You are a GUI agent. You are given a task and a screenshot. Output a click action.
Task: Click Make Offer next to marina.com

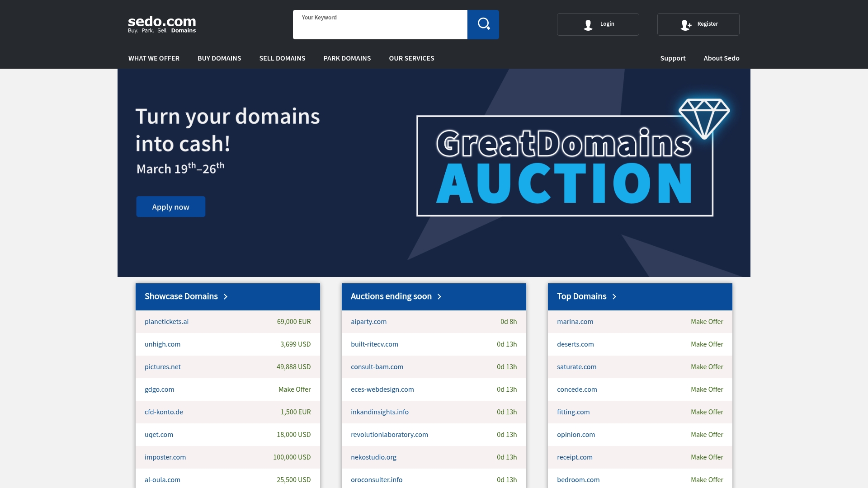[x=707, y=322]
